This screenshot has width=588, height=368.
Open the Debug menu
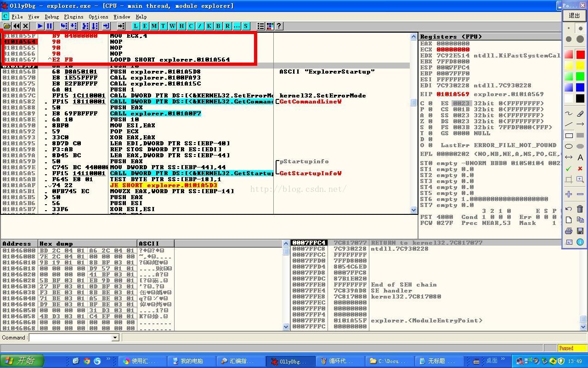pos(51,17)
